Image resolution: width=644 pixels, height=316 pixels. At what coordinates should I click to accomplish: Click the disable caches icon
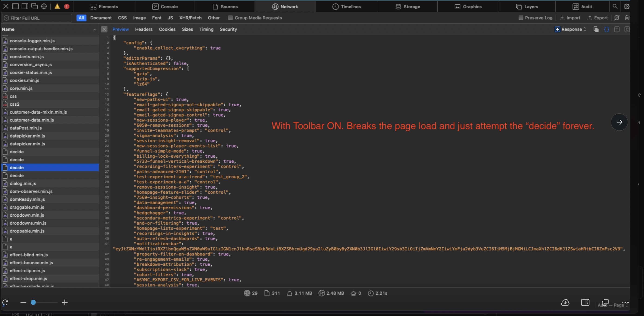pos(617,18)
